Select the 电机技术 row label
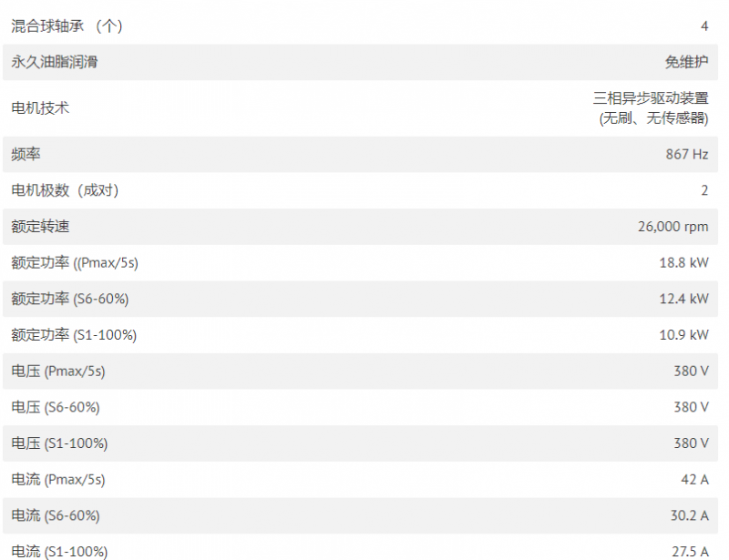This screenshot has height=560, width=729. 40,108
